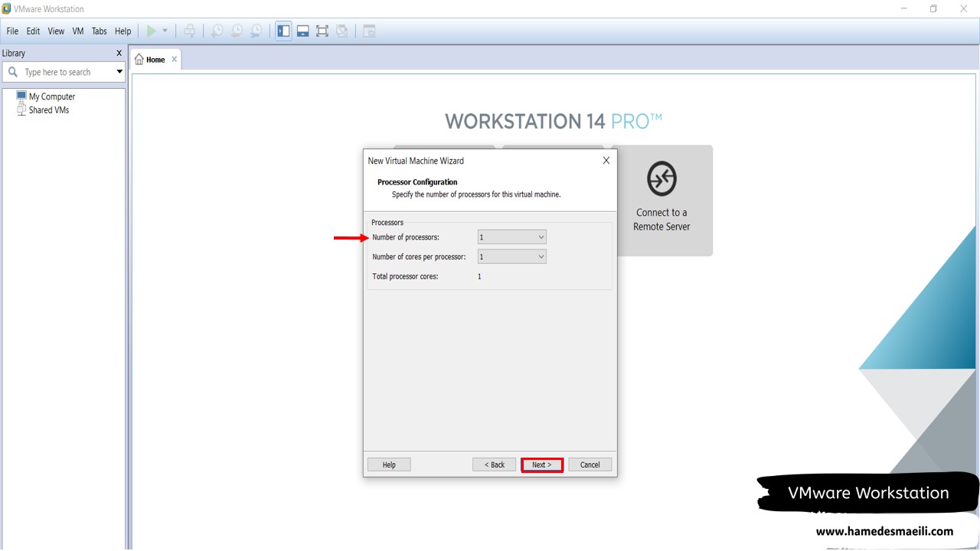Screen dimensions: 980x551
Task: Click the Revert to Snapshot toolbar icon
Action: click(237, 31)
